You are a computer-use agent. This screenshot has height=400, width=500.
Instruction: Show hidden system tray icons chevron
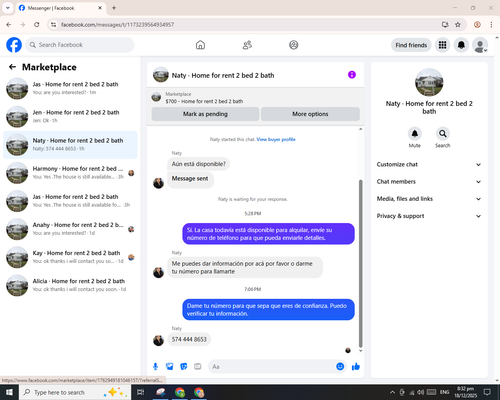point(392,392)
